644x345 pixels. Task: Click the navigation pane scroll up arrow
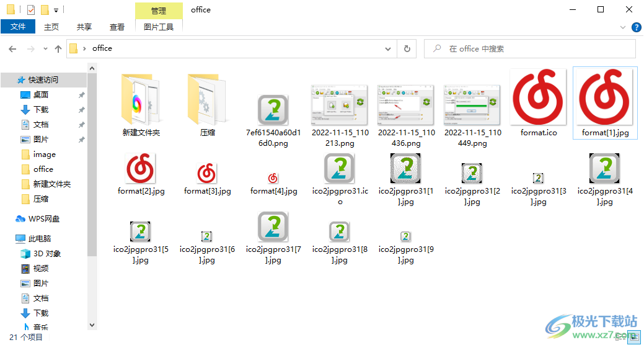[x=92, y=69]
